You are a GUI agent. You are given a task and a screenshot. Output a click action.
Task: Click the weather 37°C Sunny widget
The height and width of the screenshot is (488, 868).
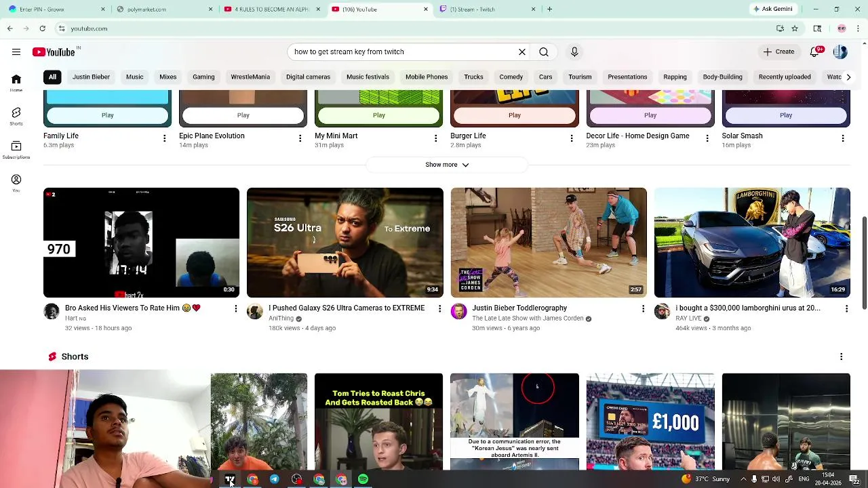coord(706,479)
